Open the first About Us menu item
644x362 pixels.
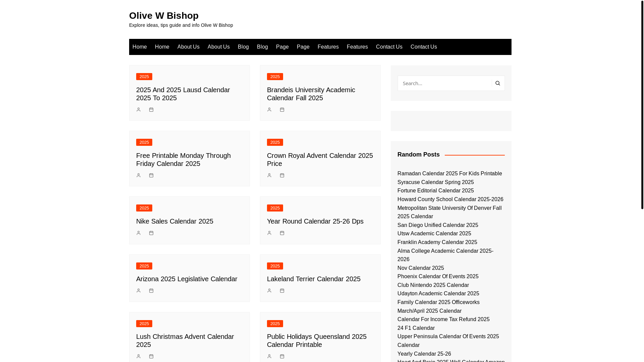(x=189, y=47)
